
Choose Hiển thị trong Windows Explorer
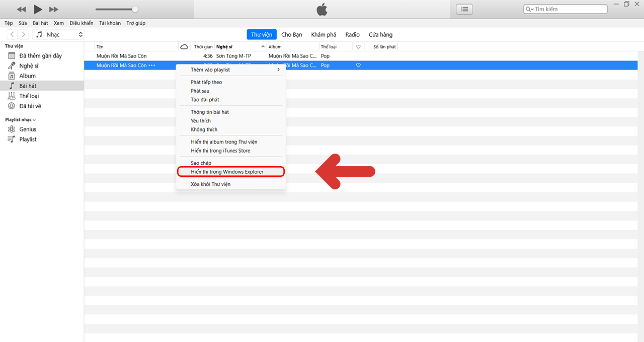[x=231, y=172]
